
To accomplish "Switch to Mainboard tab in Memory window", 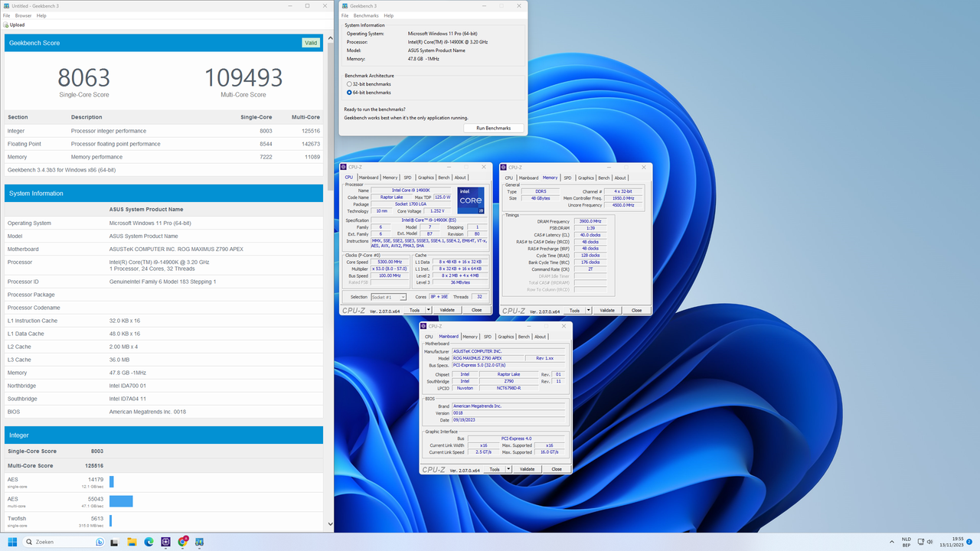I will [529, 178].
